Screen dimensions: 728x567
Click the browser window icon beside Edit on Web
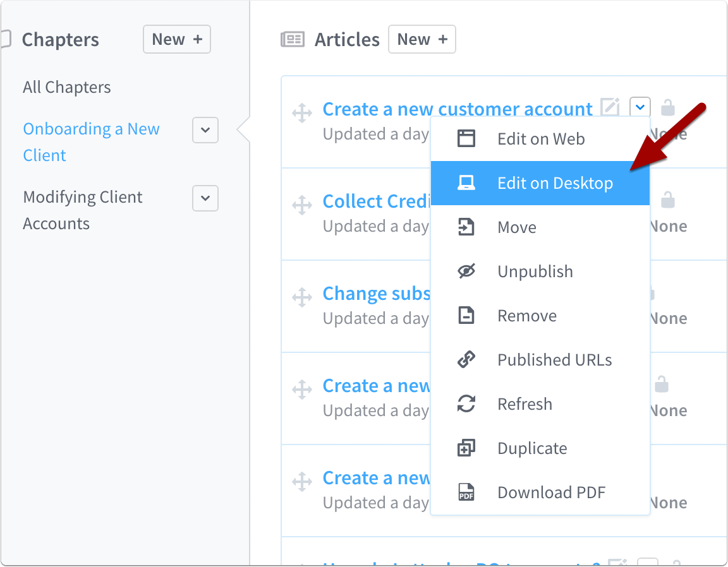[x=466, y=139]
